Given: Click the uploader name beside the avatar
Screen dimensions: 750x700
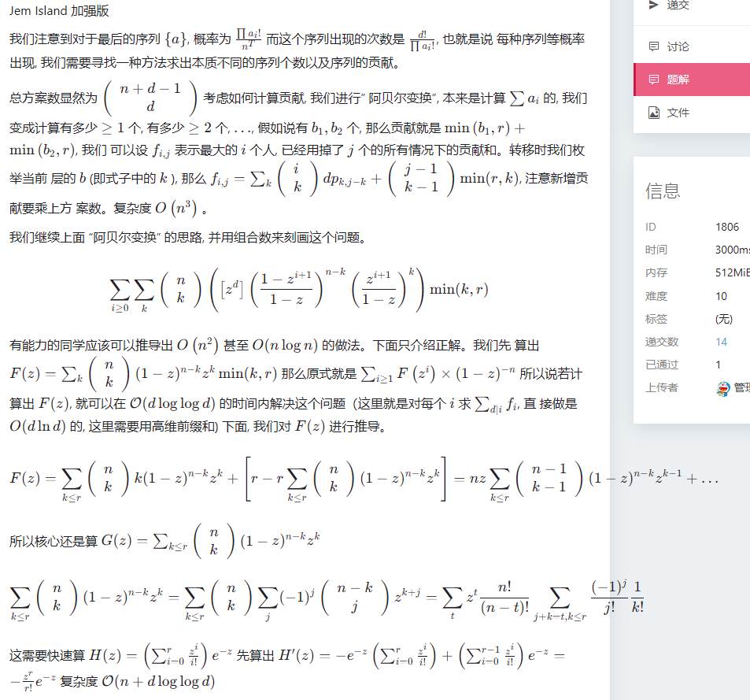Looking at the screenshot, I should pos(742,387).
